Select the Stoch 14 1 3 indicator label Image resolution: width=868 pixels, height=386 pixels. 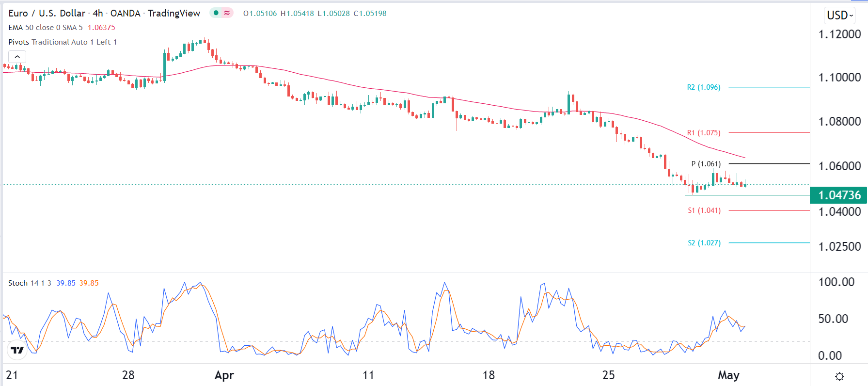(30, 283)
